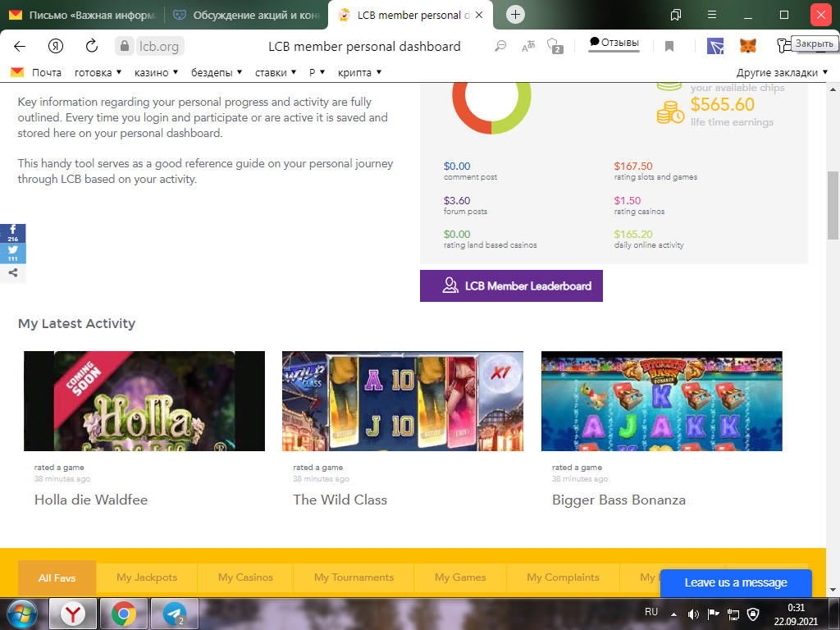Add page to bookmarks with bookmark icon
Image resolution: width=840 pixels, height=630 pixels.
coord(669,47)
